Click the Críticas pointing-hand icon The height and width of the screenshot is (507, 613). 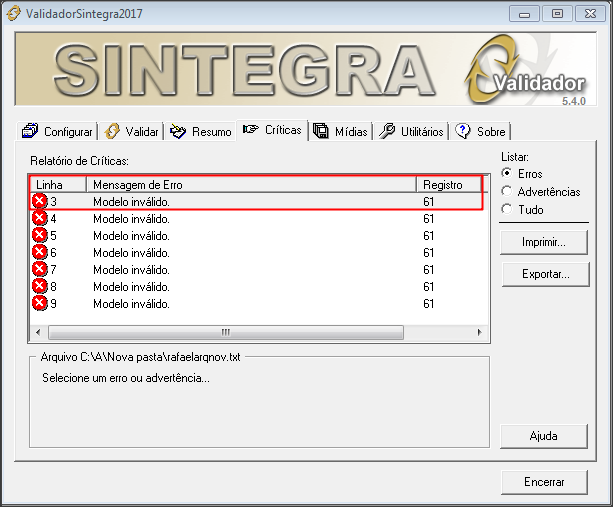251,129
